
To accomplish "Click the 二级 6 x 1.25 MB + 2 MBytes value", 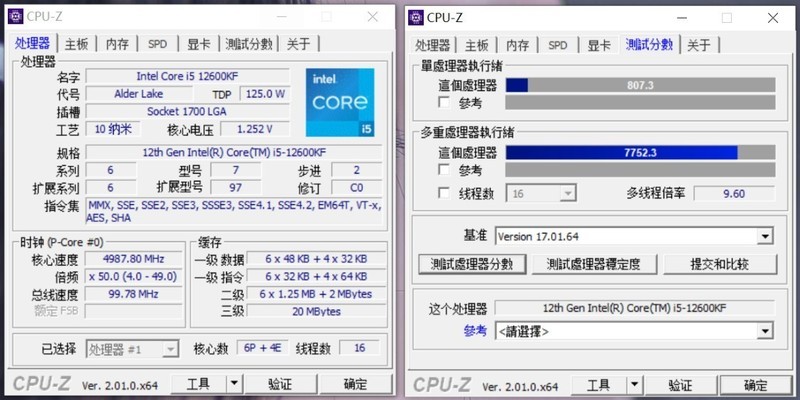I will (316, 294).
